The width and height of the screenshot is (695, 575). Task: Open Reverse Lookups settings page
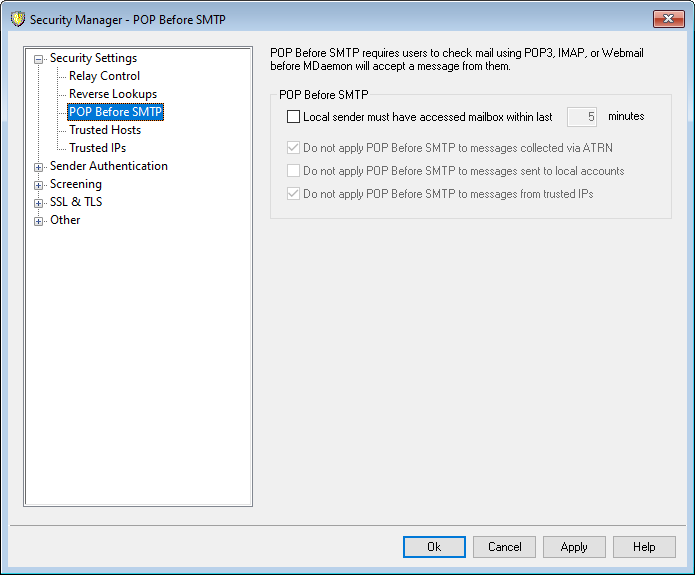pos(112,94)
